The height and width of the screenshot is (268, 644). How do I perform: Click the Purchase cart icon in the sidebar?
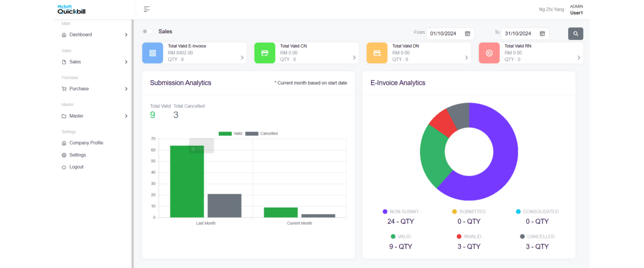click(x=64, y=89)
